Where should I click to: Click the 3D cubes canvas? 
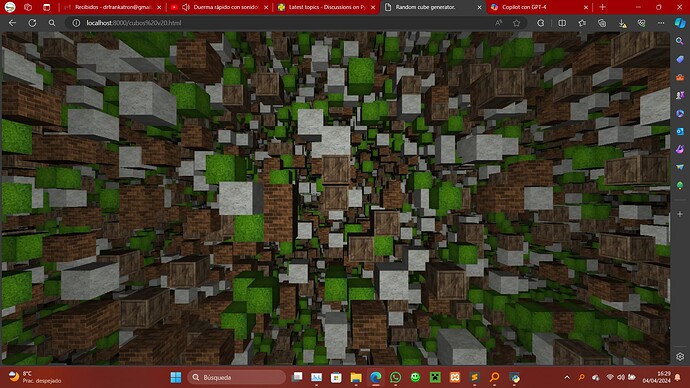click(336, 198)
